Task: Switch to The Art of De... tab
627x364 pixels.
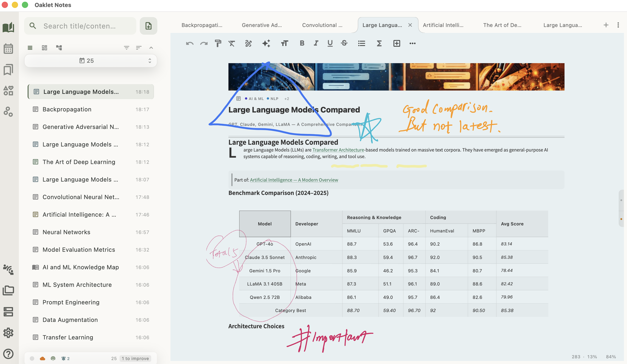Action: 502,25
